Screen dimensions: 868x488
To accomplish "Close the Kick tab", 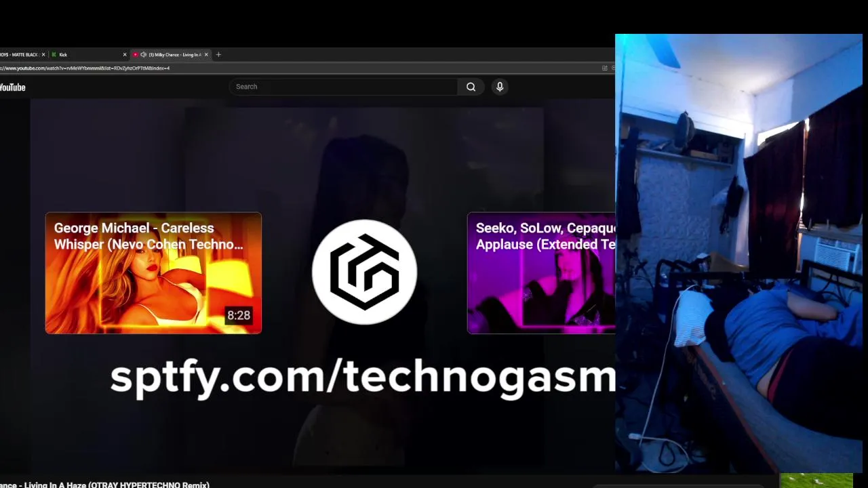I will 125,54.
